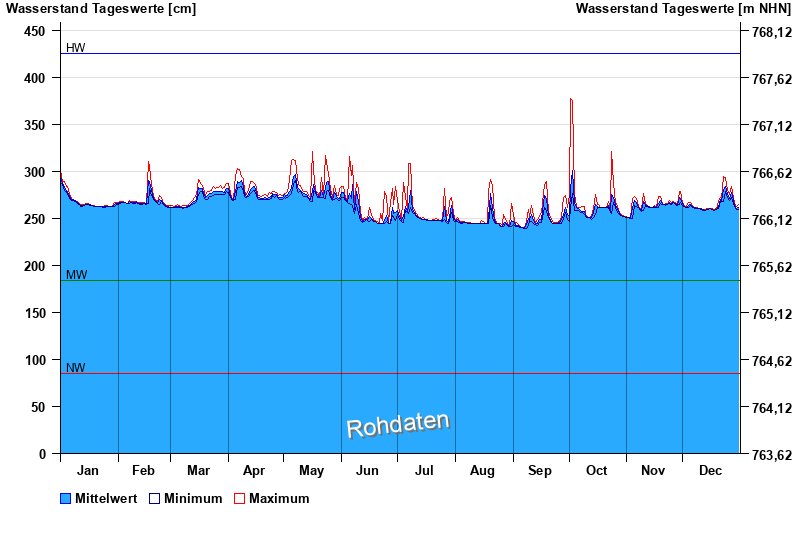Viewport: 800px width, 550px height.
Task: Click the Apr month label
Action: click(254, 471)
